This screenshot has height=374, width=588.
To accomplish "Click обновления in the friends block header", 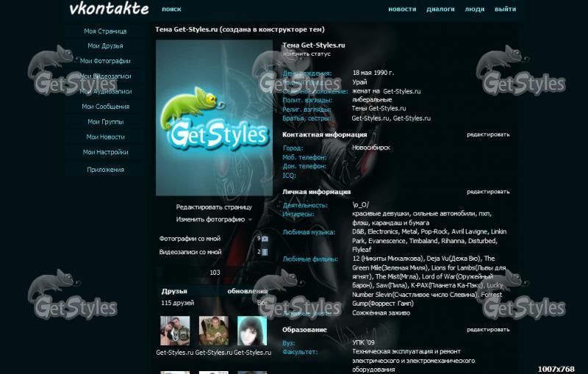I will pos(247,291).
